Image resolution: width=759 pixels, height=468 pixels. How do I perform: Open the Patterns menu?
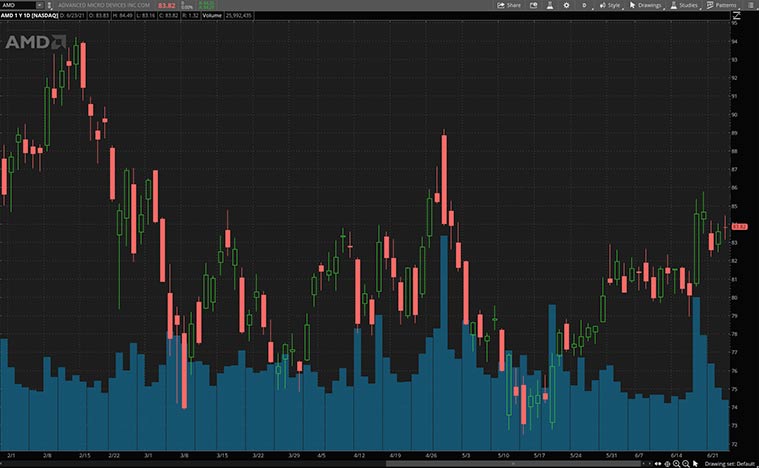click(x=722, y=5)
